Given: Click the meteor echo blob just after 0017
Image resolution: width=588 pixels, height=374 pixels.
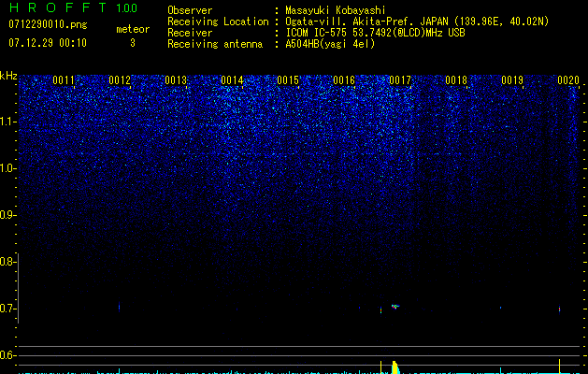Looking at the screenshot, I should coord(395,307).
